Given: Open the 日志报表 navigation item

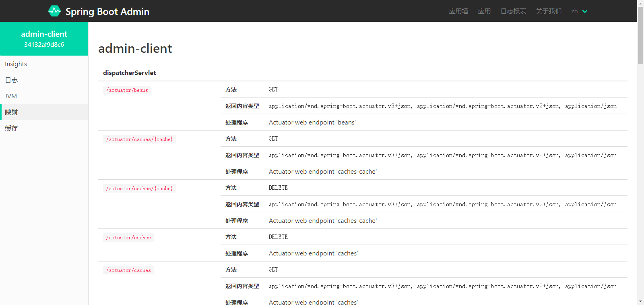Looking at the screenshot, I should coord(513,11).
